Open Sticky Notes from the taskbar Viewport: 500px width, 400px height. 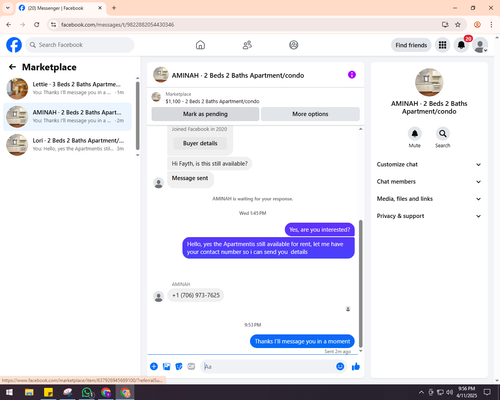coord(48,392)
